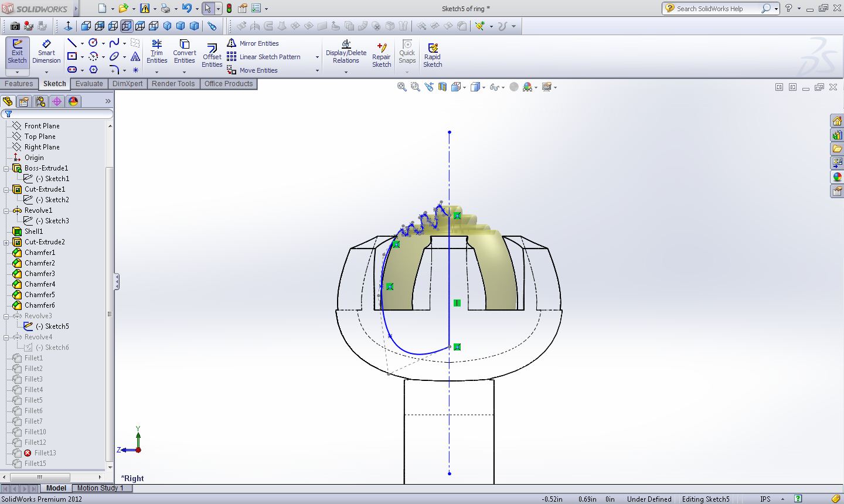Viewport: 844px width, 504px height.
Task: Open Appearances task pane color ball
Action: coord(837,177)
